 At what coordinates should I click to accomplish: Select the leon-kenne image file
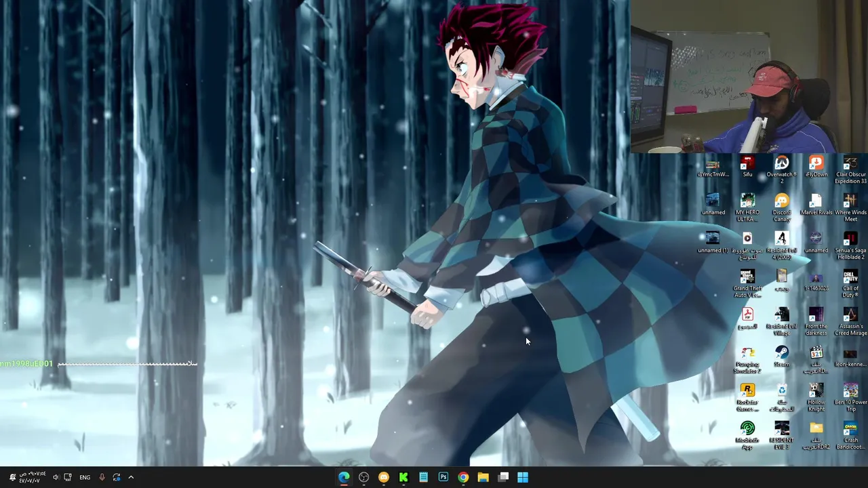tap(850, 357)
